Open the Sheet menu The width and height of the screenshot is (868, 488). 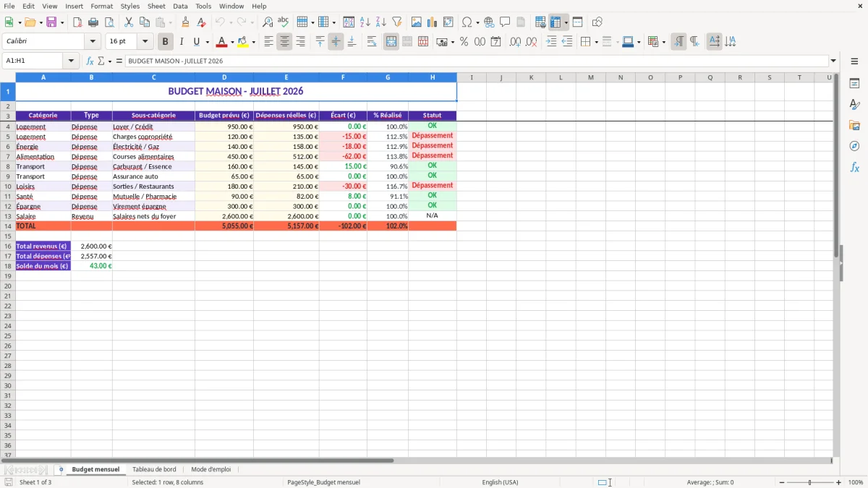[x=156, y=6]
